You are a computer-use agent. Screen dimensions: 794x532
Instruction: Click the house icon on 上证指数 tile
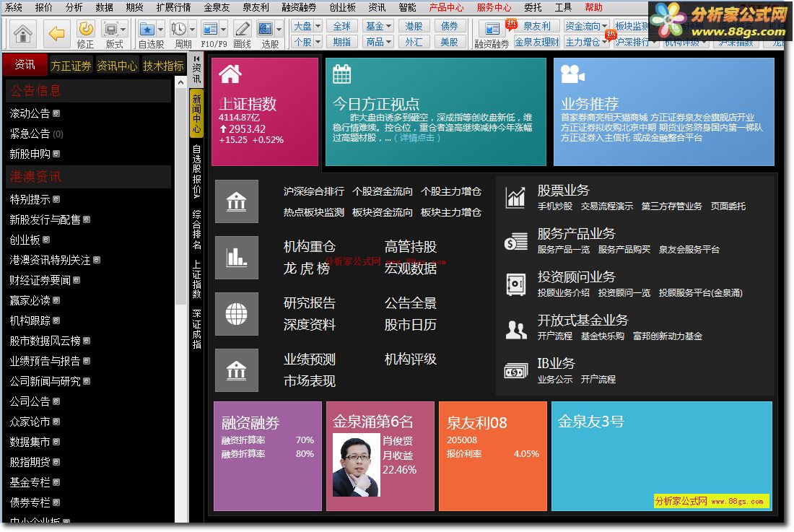(230, 74)
